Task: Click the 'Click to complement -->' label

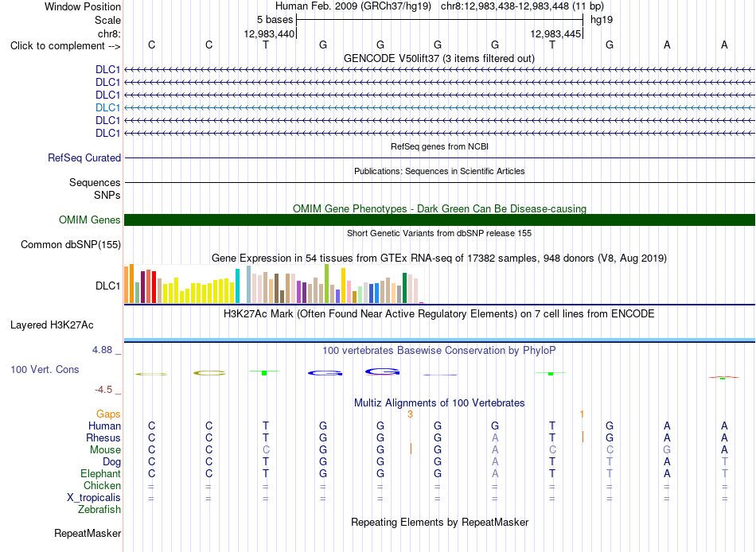Action: point(65,46)
